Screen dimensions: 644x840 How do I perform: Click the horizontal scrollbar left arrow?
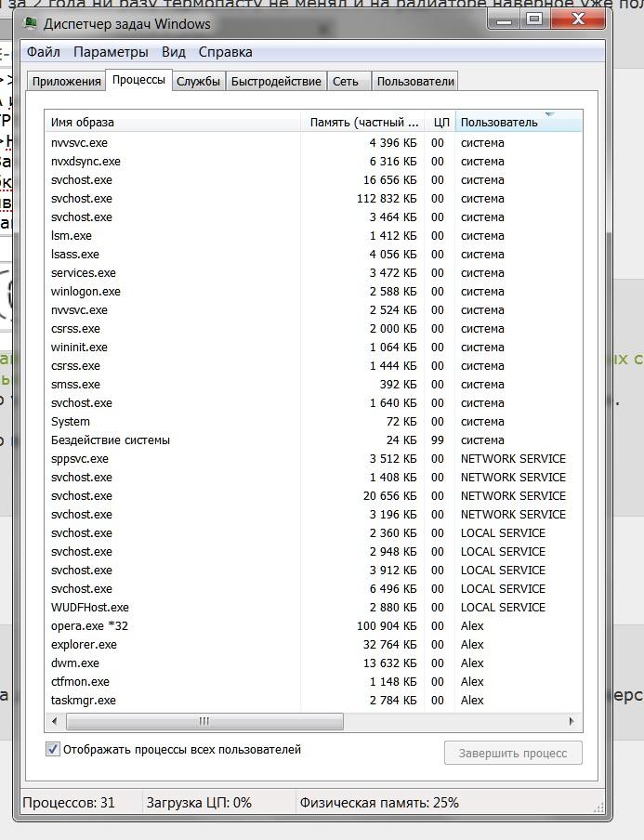54,722
